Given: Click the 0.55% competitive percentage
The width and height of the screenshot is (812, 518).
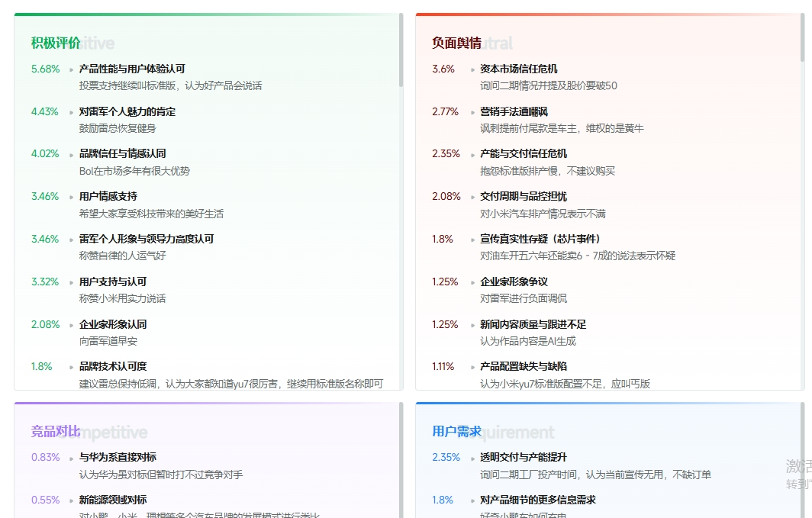Looking at the screenshot, I should point(46,500).
